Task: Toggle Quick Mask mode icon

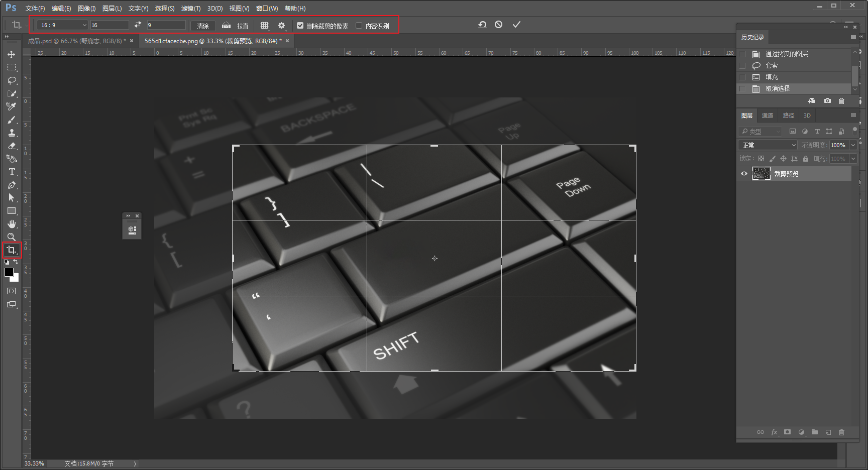Action: point(11,291)
